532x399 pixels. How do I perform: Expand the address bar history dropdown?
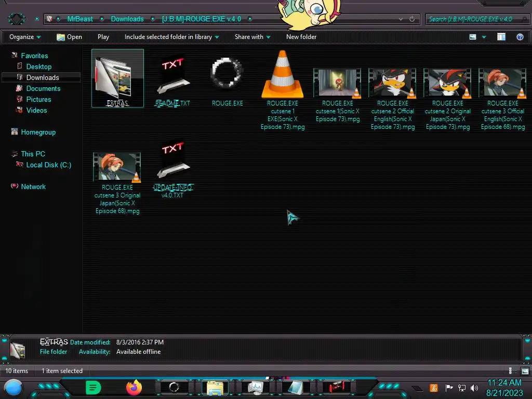click(x=401, y=19)
